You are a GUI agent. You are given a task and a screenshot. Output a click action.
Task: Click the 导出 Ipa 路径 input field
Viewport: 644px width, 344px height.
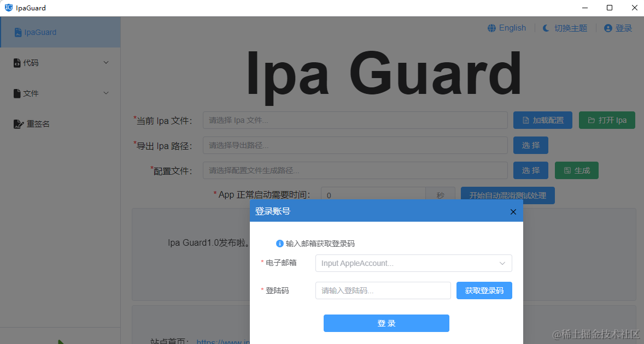[355, 145]
